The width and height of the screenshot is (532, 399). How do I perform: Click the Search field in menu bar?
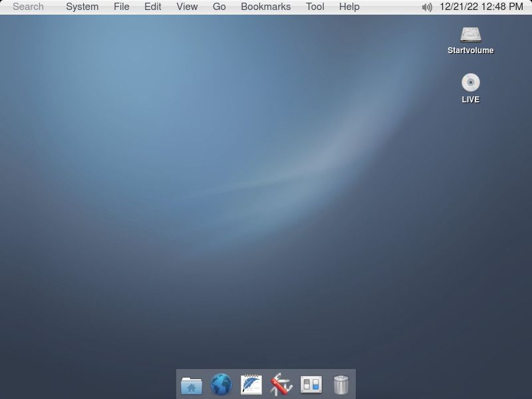click(28, 7)
